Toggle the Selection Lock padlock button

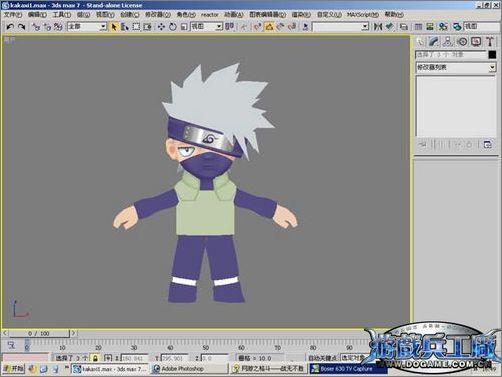click(x=95, y=358)
